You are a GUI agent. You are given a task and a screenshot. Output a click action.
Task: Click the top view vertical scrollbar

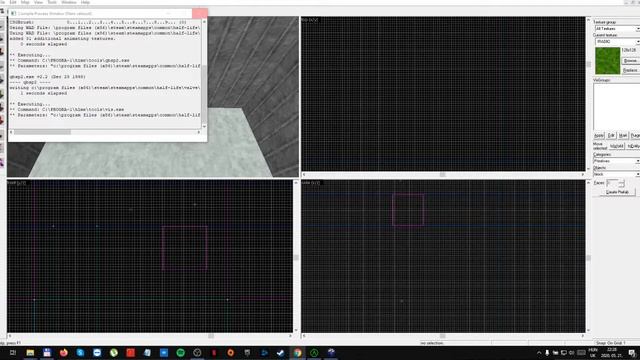(x=588, y=94)
